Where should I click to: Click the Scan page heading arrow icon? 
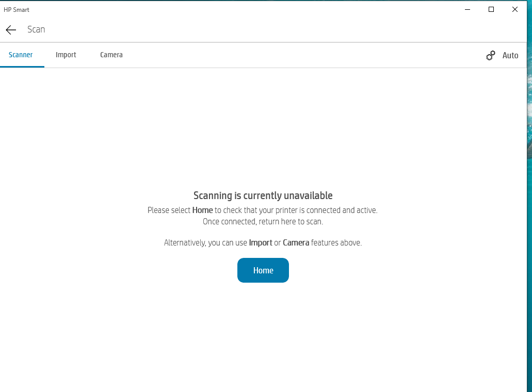point(10,29)
